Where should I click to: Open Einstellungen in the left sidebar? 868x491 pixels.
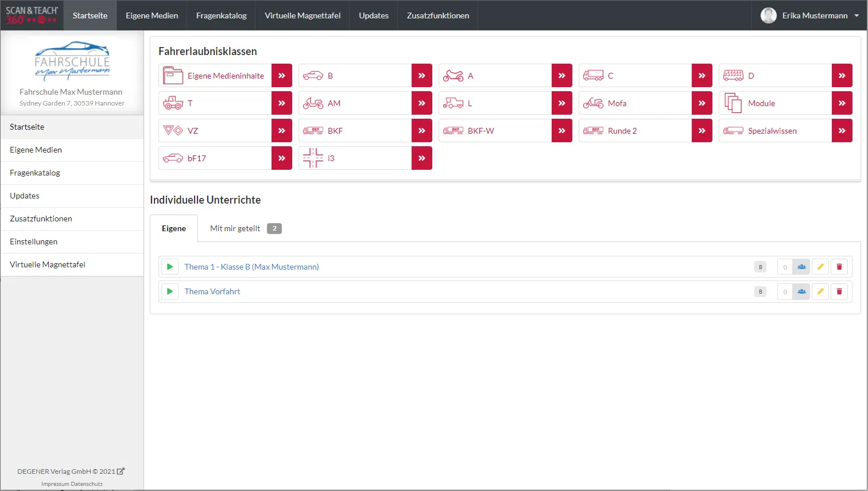[x=34, y=241]
